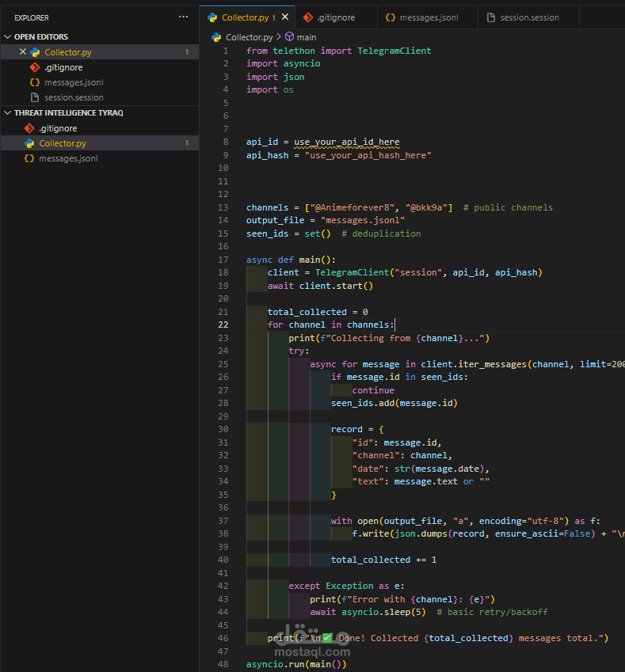
Task: Click 'import json' statement
Action: 276,77
